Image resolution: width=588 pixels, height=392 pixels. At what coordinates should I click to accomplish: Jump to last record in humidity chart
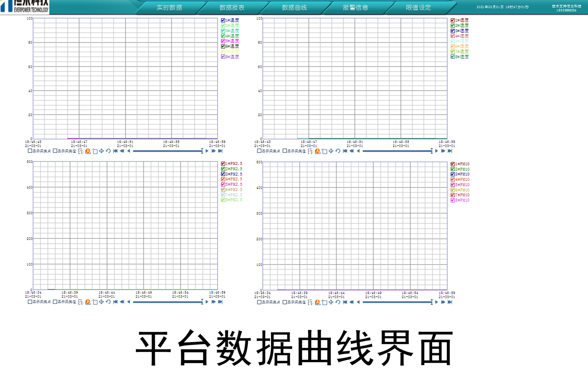pyautogui.click(x=450, y=151)
